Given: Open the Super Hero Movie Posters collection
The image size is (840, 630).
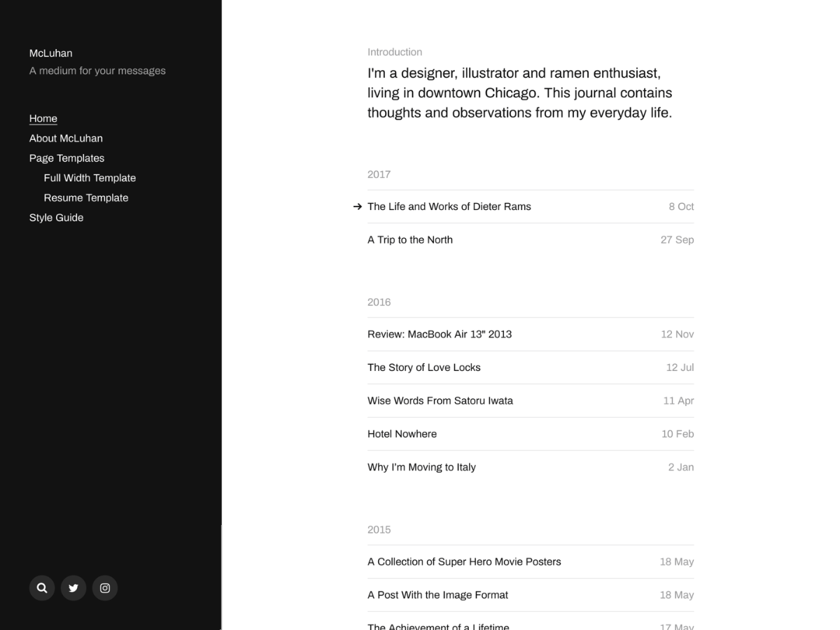Looking at the screenshot, I should point(464,561).
